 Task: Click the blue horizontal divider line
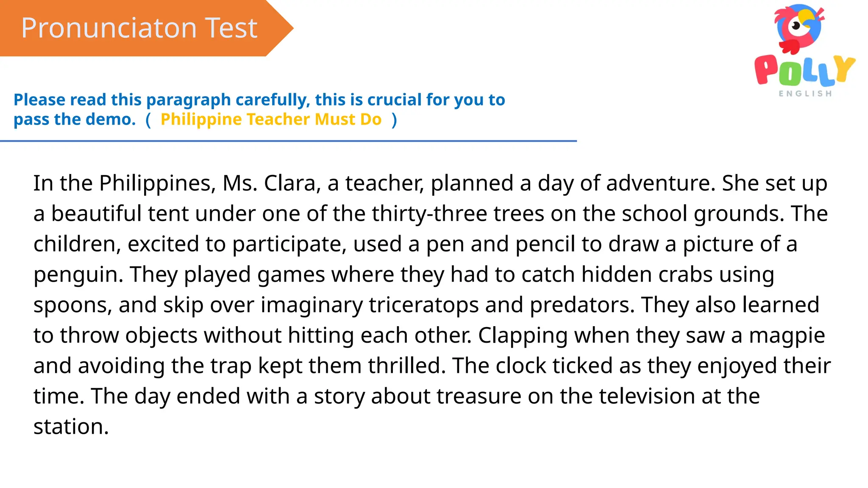[288, 141]
